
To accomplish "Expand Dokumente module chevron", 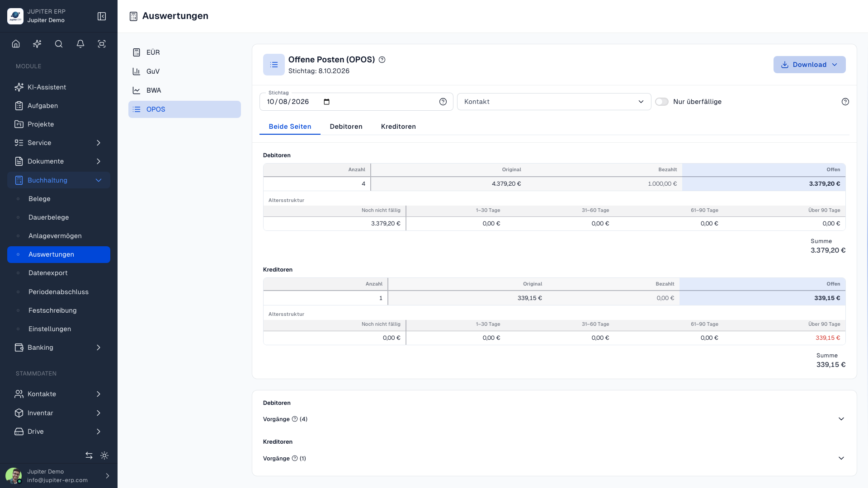I will pyautogui.click(x=99, y=161).
